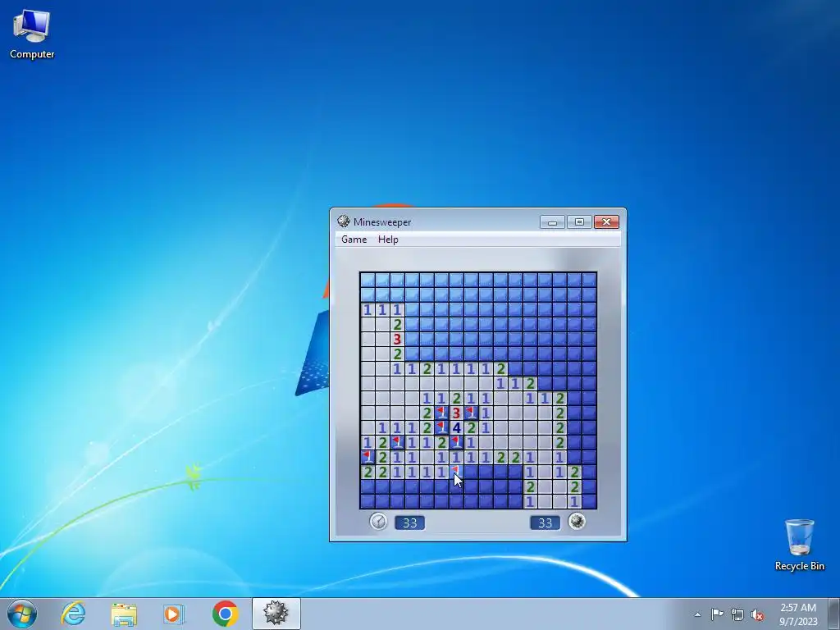Screen dimensions: 840x630
Task: Click the Minesweeper mine icon in title bar
Action: pos(344,221)
